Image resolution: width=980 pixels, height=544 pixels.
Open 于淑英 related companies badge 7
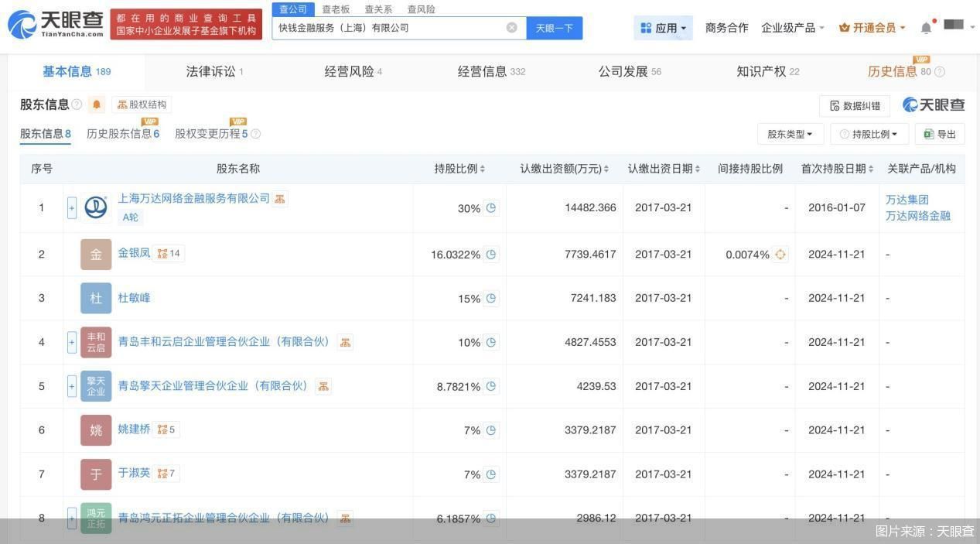pos(166,474)
